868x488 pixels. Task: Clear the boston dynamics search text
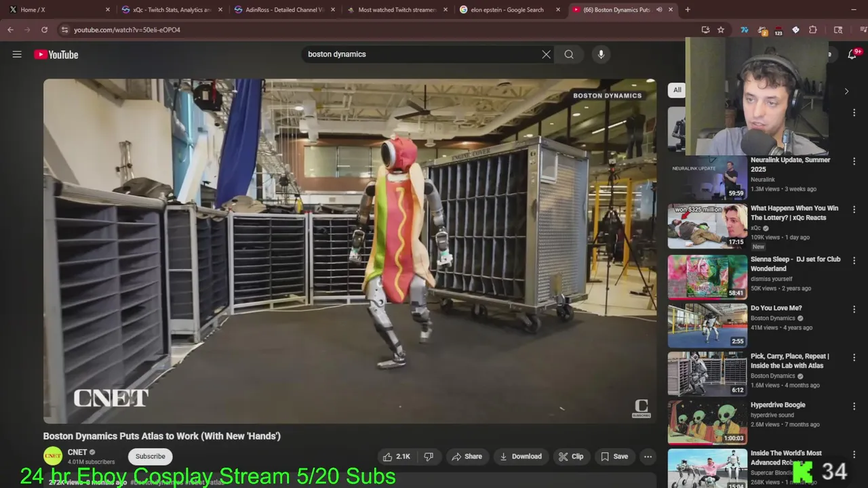click(x=546, y=54)
